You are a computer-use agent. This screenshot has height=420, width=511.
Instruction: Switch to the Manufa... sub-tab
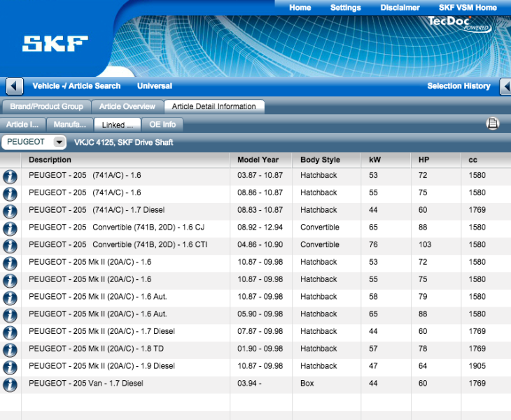70,125
